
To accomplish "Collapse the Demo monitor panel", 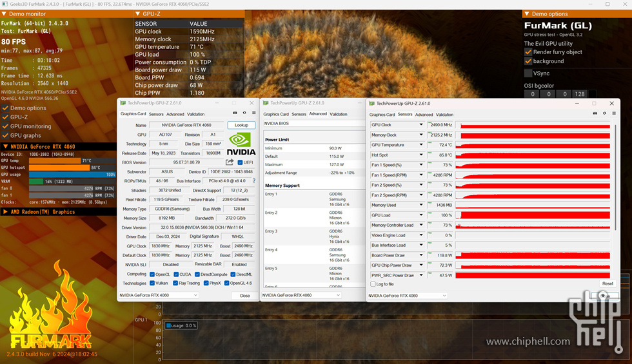I will (x=4, y=14).
